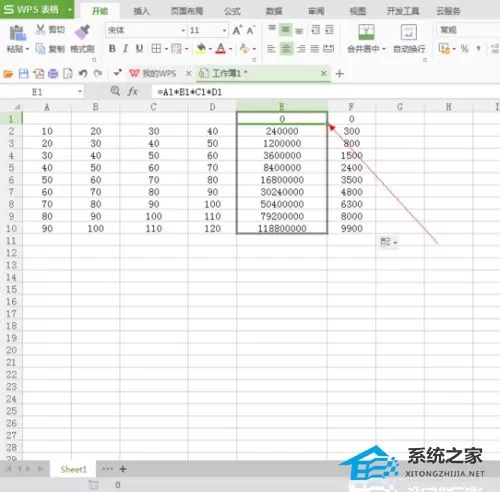500x492 pixels.
Task: Click the formula bar showing =A1*B1*C1*D1
Action: tap(325, 92)
